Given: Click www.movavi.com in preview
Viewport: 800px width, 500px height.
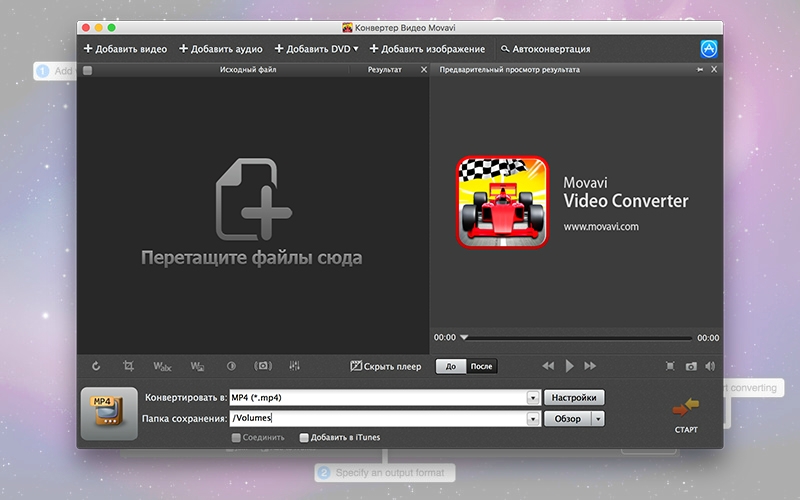Looking at the screenshot, I should (x=601, y=227).
